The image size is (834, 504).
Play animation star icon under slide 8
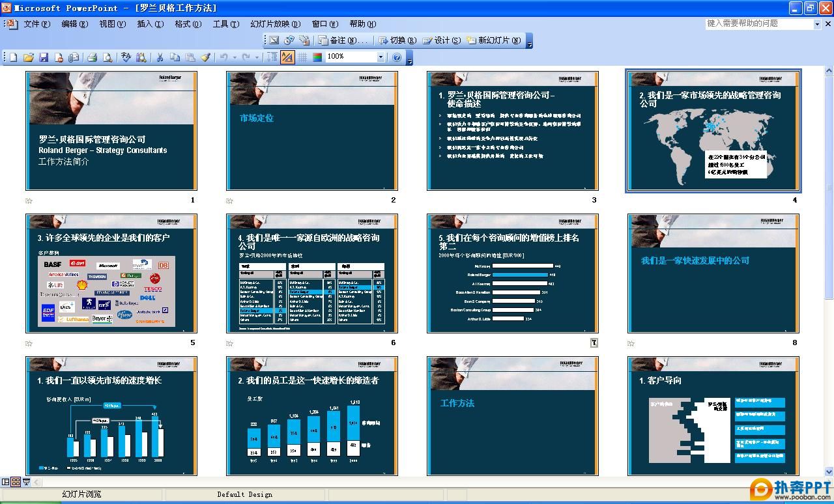[631, 343]
